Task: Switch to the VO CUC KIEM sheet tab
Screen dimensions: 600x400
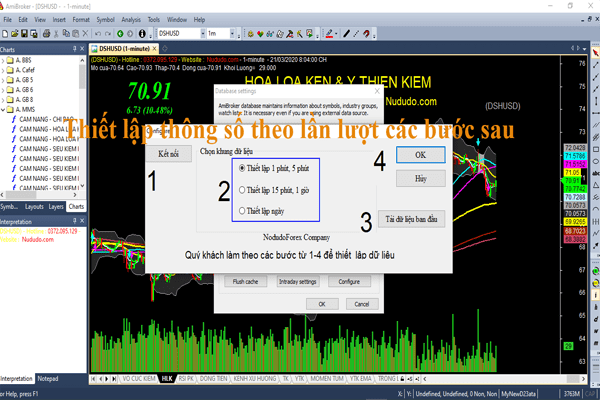Action: (x=139, y=379)
